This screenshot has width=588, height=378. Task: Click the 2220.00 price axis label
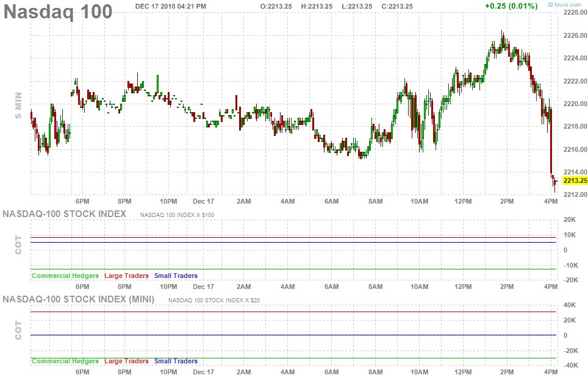(x=575, y=104)
